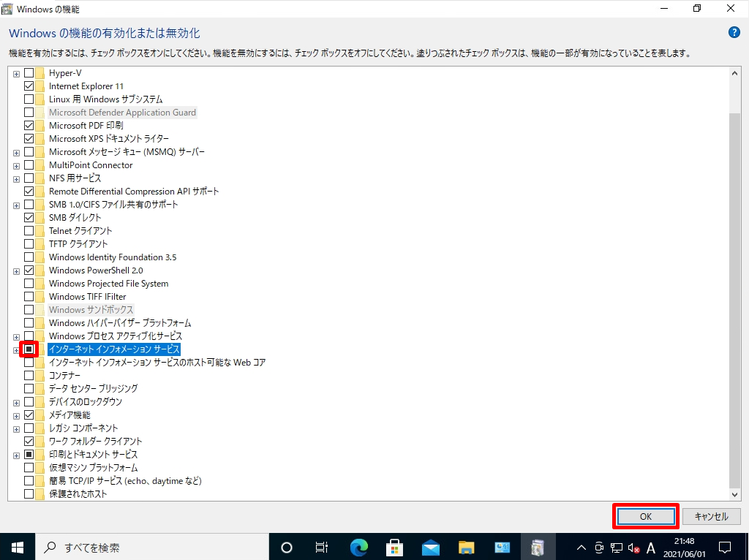Open Control Panel icon on taskbar
This screenshot has height=560, width=749.
[502, 547]
